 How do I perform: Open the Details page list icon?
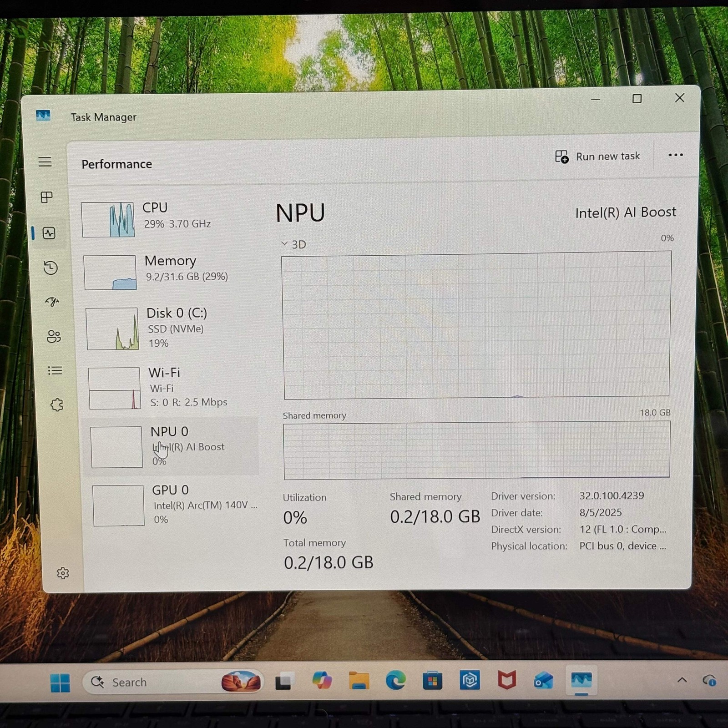(55, 370)
